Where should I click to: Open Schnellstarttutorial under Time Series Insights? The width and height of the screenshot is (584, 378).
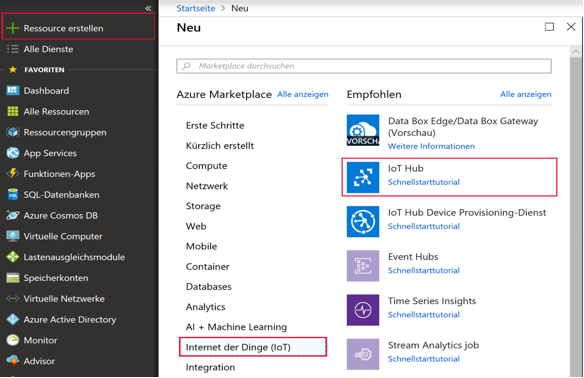(x=423, y=315)
